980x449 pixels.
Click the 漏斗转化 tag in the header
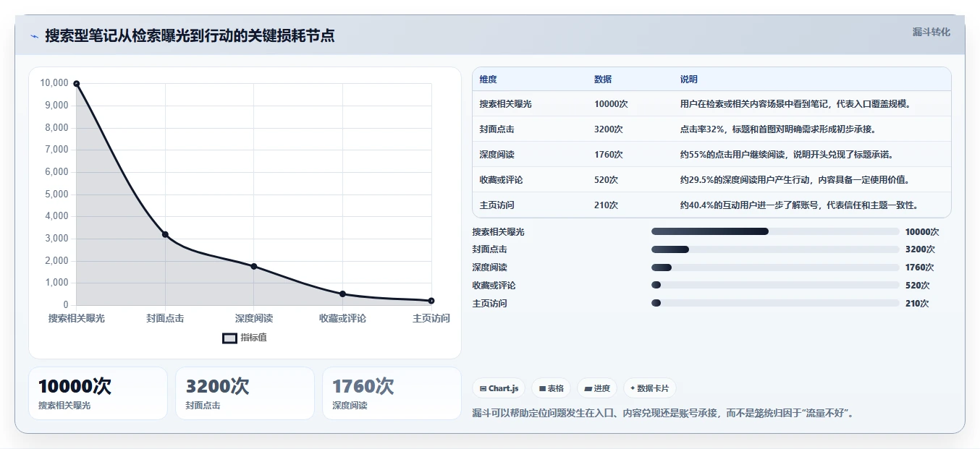coord(931,33)
